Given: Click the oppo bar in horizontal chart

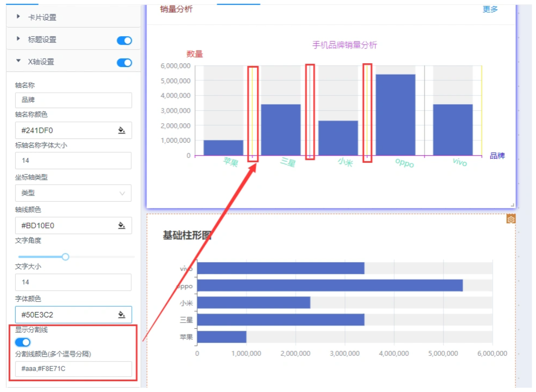Looking at the screenshot, I should coord(330,285).
